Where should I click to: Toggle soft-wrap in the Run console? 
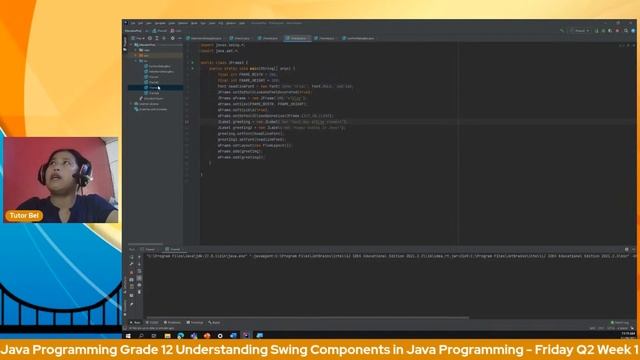click(x=139, y=271)
